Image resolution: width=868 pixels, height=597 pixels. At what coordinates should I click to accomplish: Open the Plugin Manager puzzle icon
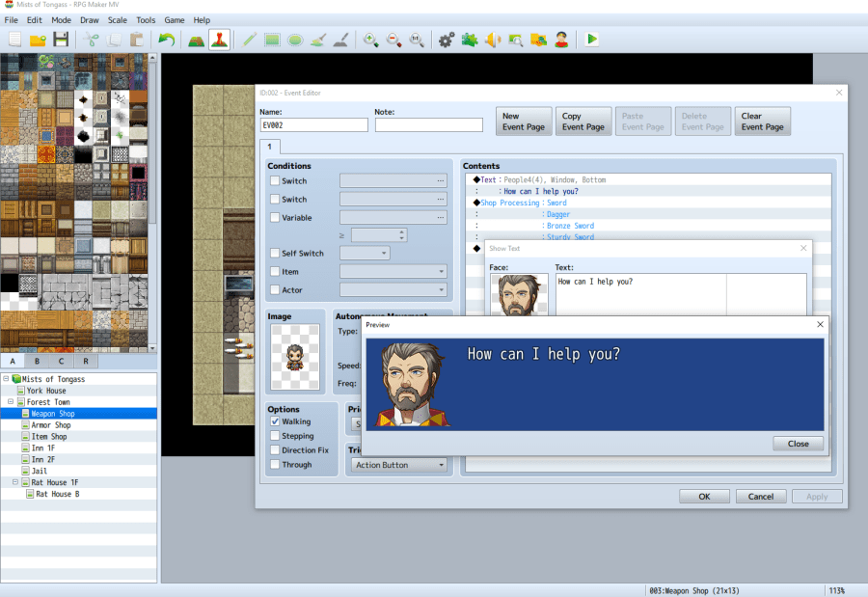(x=470, y=40)
